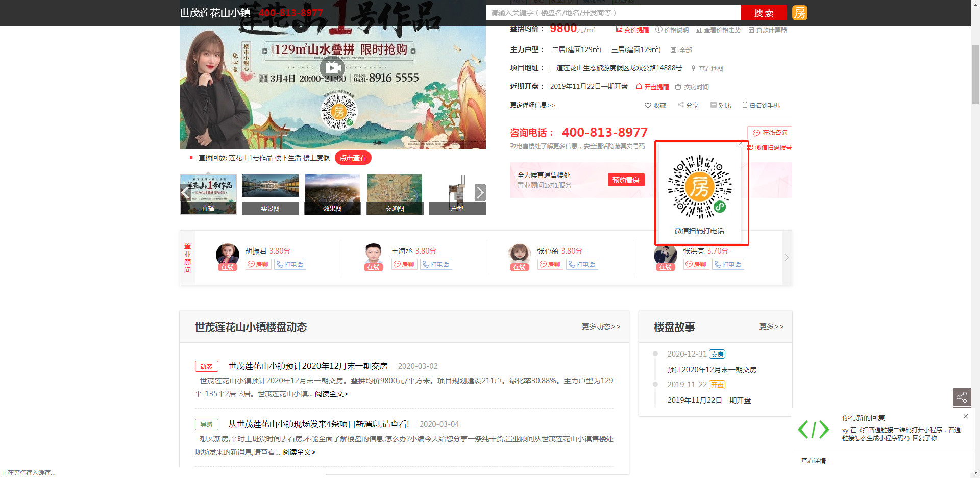Click the header phone number 400-813-8977
Image resolution: width=980 pixels, height=478 pixels.
coord(290,13)
